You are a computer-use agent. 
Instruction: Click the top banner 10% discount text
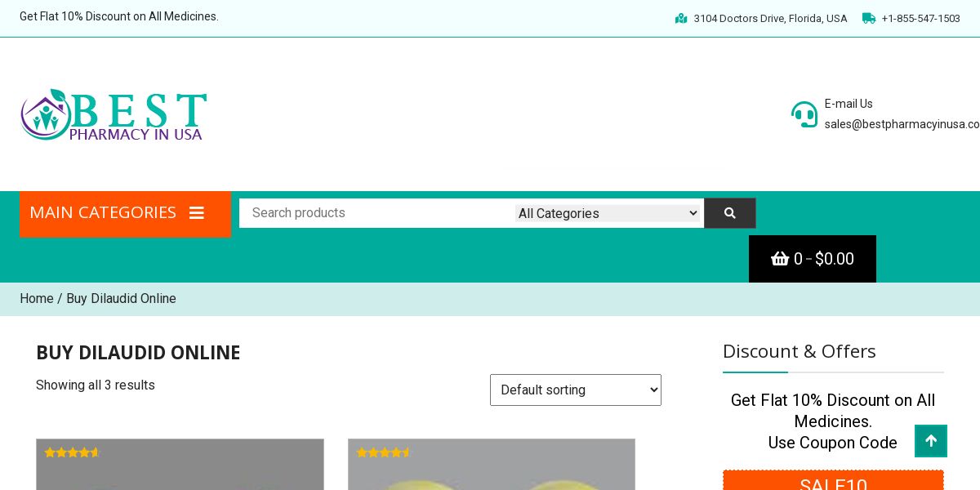pyautogui.click(x=119, y=16)
